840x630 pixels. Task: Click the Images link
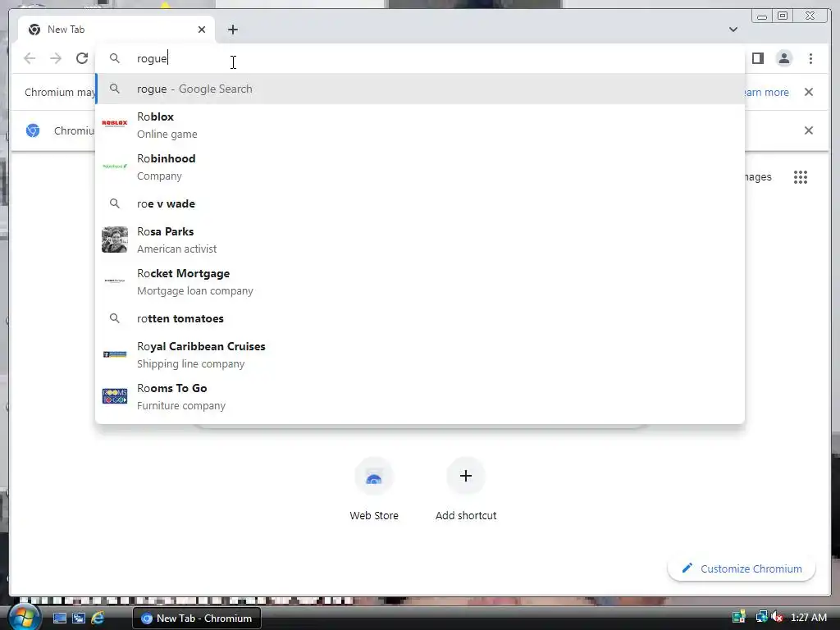(758, 177)
